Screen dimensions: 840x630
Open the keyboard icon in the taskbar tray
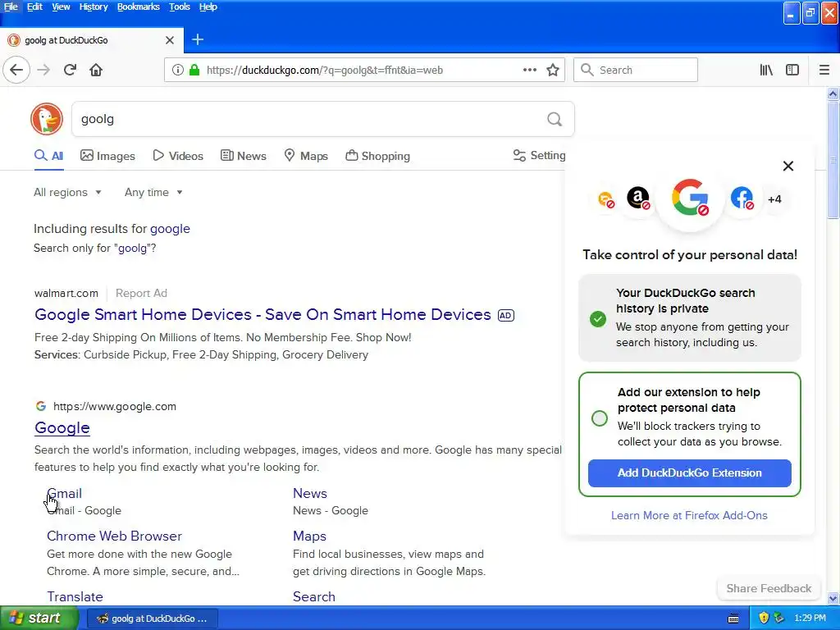(733, 619)
